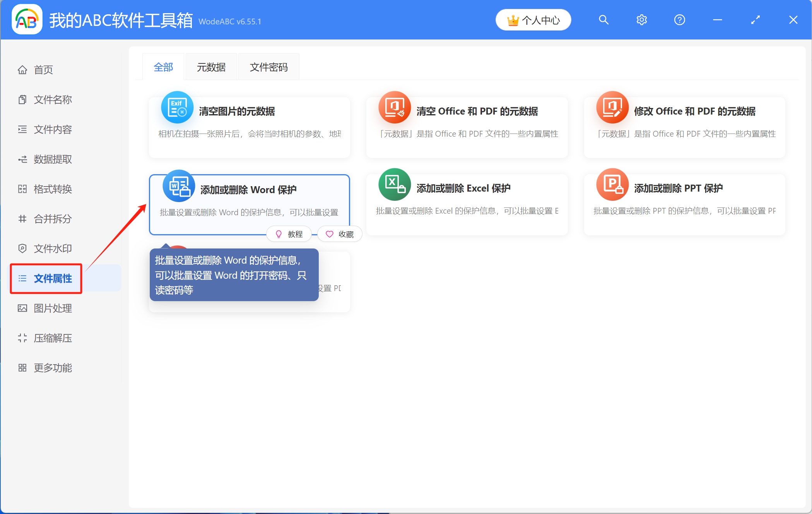
Task: Select the 全部 tab
Action: point(163,67)
